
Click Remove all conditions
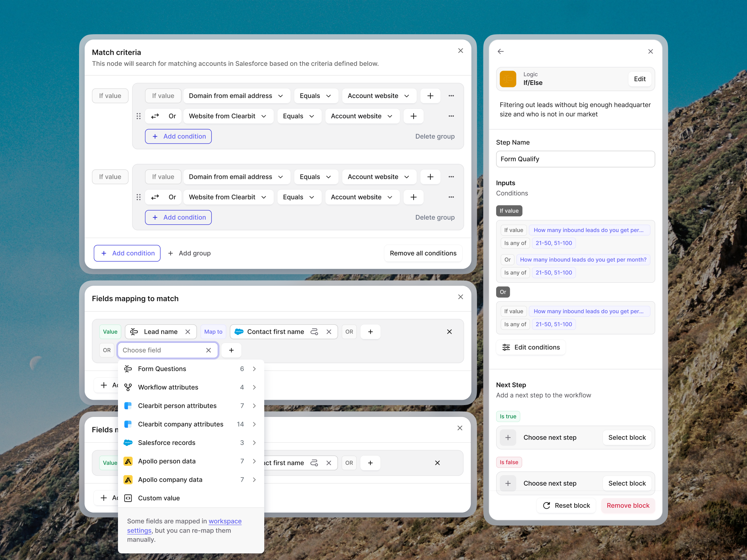pos(423,253)
